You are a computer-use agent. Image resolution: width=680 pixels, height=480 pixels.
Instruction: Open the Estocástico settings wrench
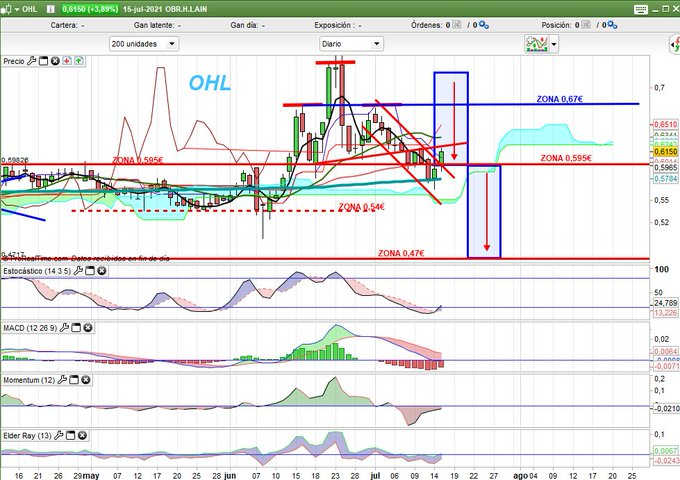click(x=78, y=271)
